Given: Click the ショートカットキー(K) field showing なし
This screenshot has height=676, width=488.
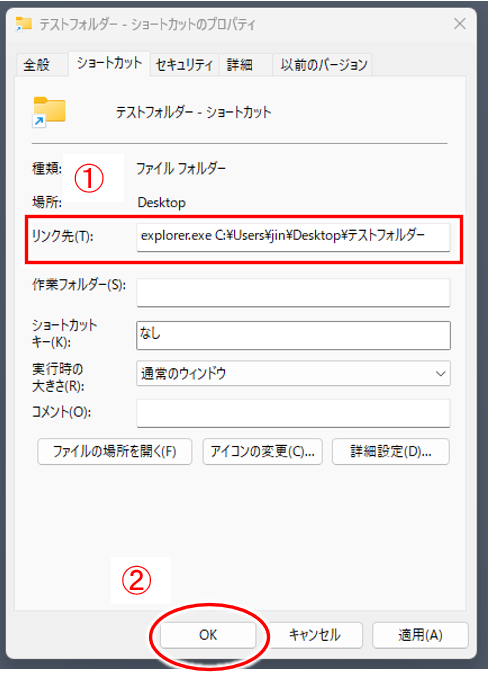Looking at the screenshot, I should click(293, 335).
